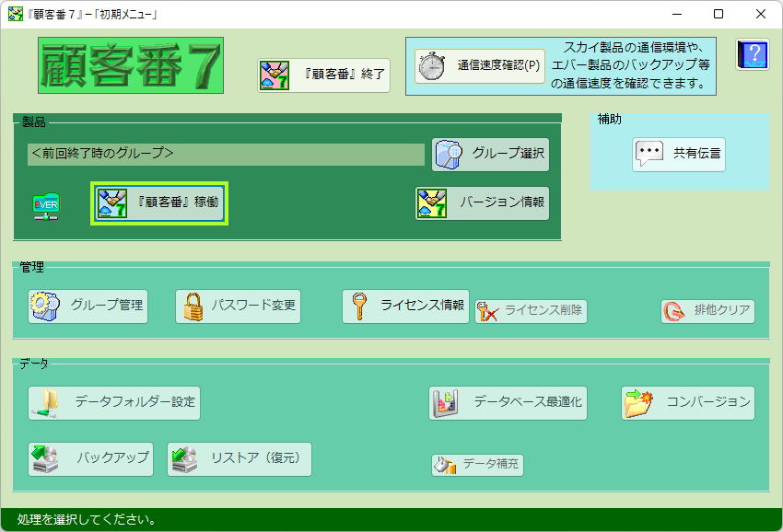Exit via 『顧客番』終了 button
The width and height of the screenshot is (783, 532).
pos(323,75)
